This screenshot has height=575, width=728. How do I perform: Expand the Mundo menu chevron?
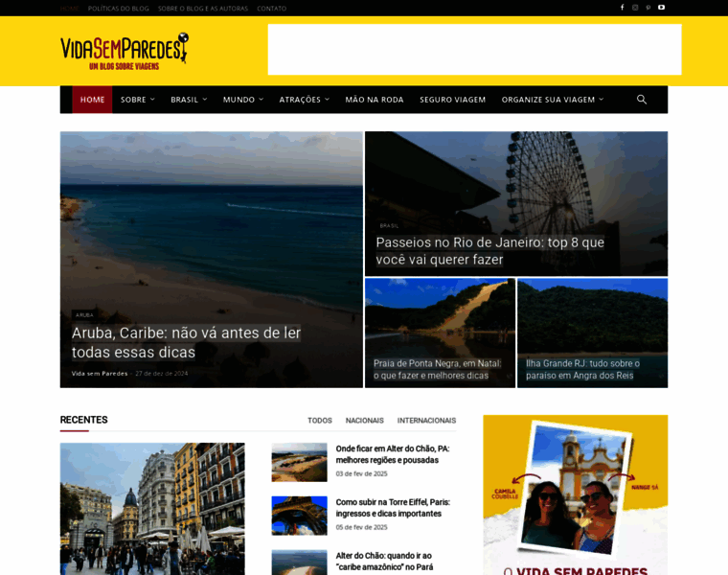[x=261, y=100]
